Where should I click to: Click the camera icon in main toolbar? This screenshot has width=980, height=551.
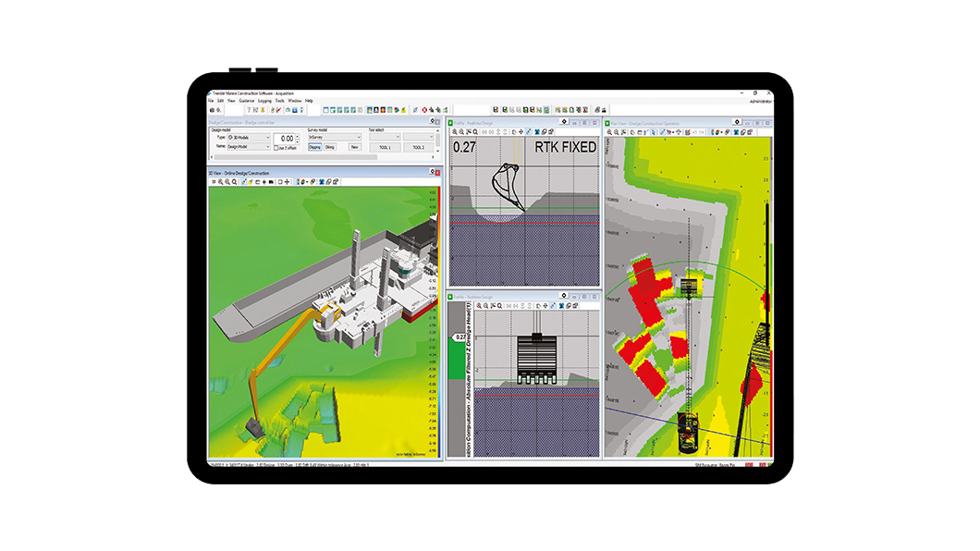pyautogui.click(x=212, y=110)
